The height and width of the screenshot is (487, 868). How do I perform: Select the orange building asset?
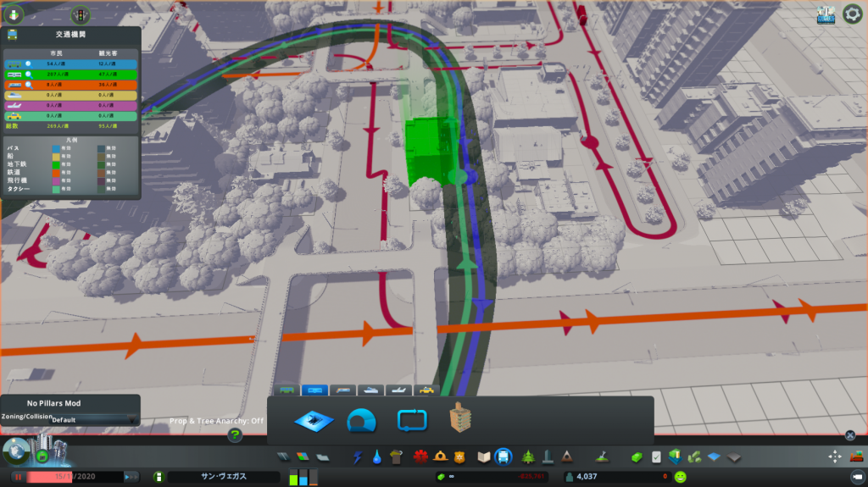pyautogui.click(x=460, y=418)
